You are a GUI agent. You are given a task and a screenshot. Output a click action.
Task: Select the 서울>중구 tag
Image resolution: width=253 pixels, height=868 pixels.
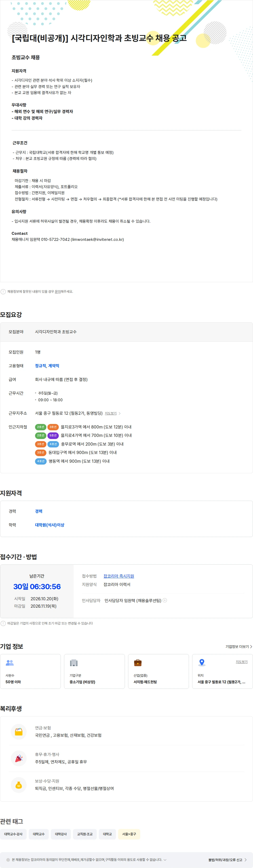point(129,834)
